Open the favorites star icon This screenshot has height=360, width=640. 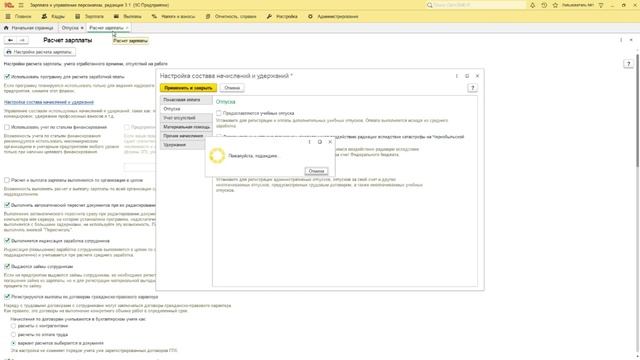[x=555, y=5]
